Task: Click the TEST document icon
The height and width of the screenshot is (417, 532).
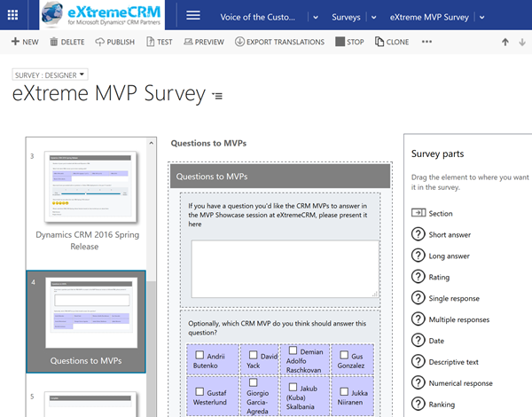Action: [151, 42]
